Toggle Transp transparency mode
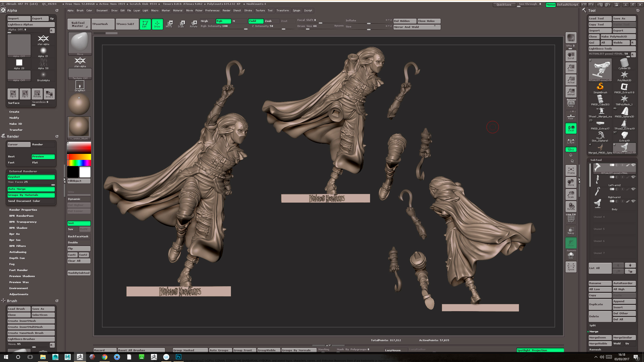The height and width of the screenshot is (362, 644). (x=571, y=231)
